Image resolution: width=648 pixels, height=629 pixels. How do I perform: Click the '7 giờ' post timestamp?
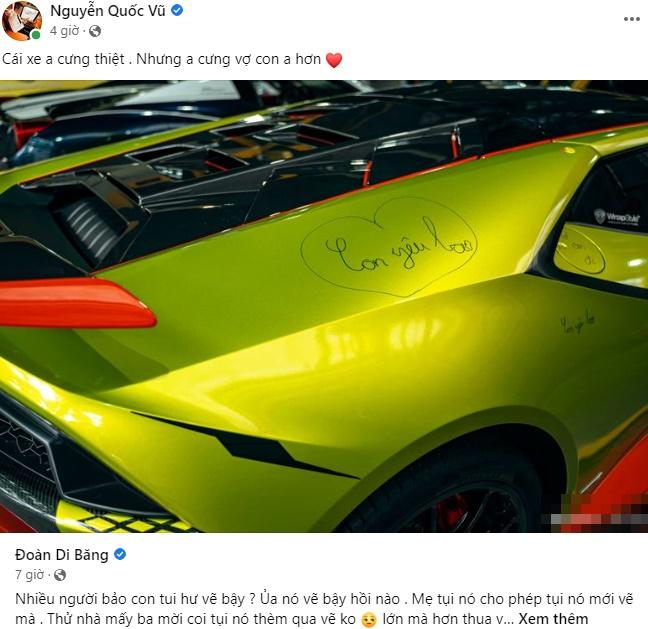pos(29,575)
